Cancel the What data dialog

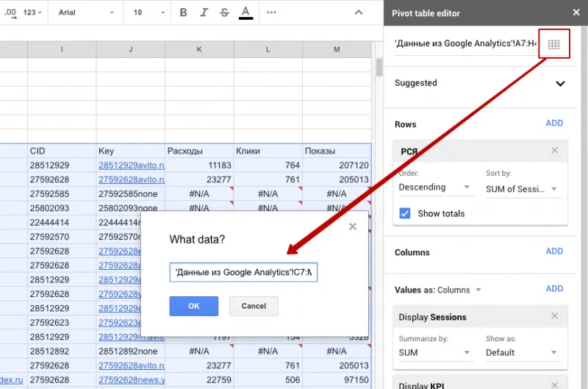pos(254,306)
